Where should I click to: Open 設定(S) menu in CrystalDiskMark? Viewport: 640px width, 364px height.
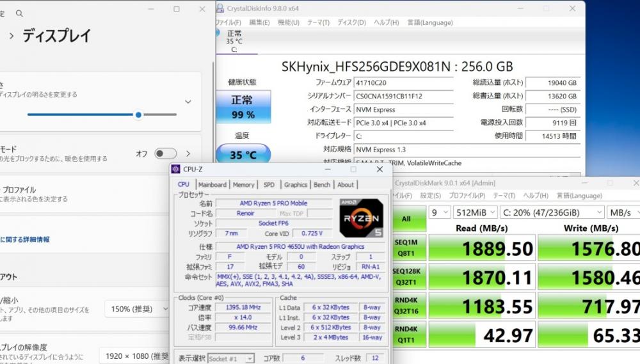pyautogui.click(x=431, y=196)
